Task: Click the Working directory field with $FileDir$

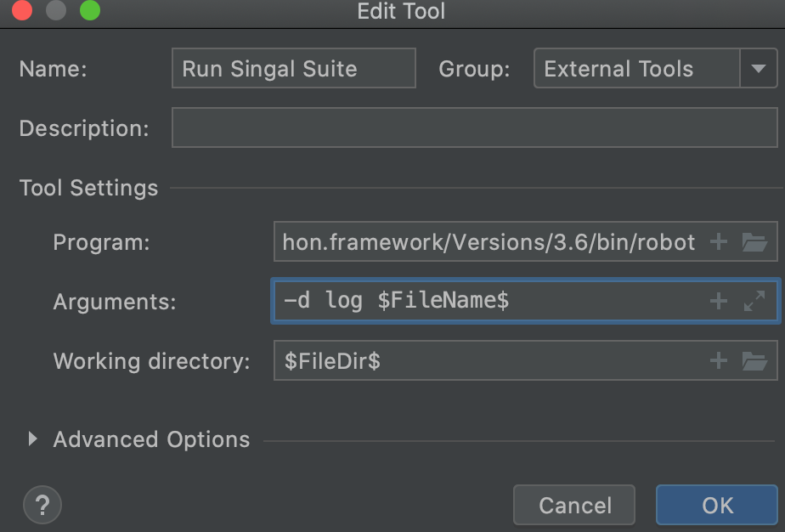Action: 489,361
